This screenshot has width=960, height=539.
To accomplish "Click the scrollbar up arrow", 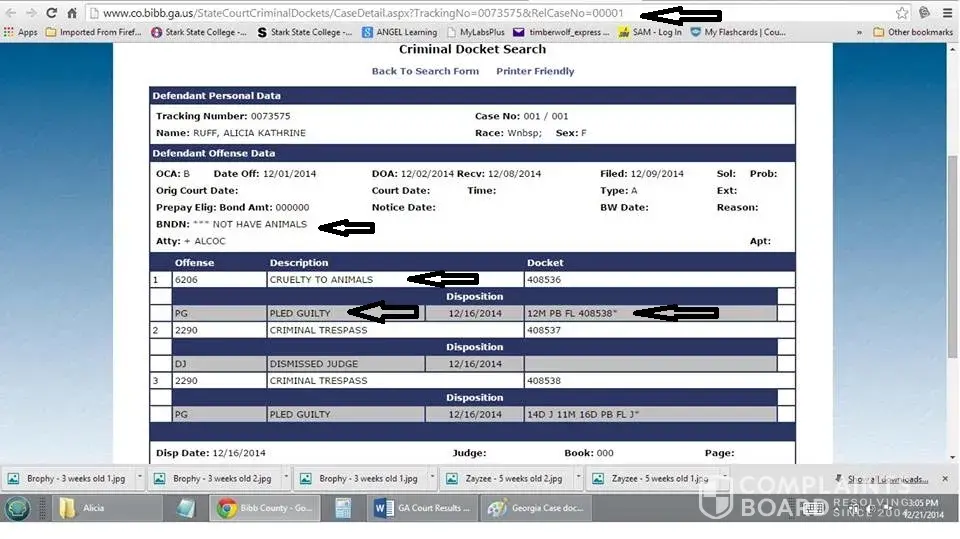I will point(952,48).
